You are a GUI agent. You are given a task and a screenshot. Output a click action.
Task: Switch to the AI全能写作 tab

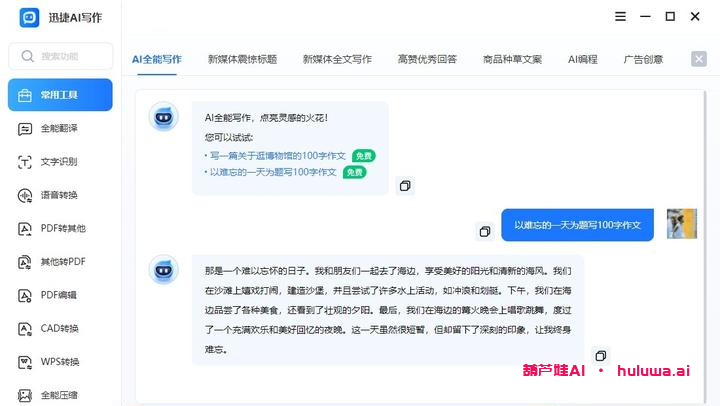coord(157,59)
